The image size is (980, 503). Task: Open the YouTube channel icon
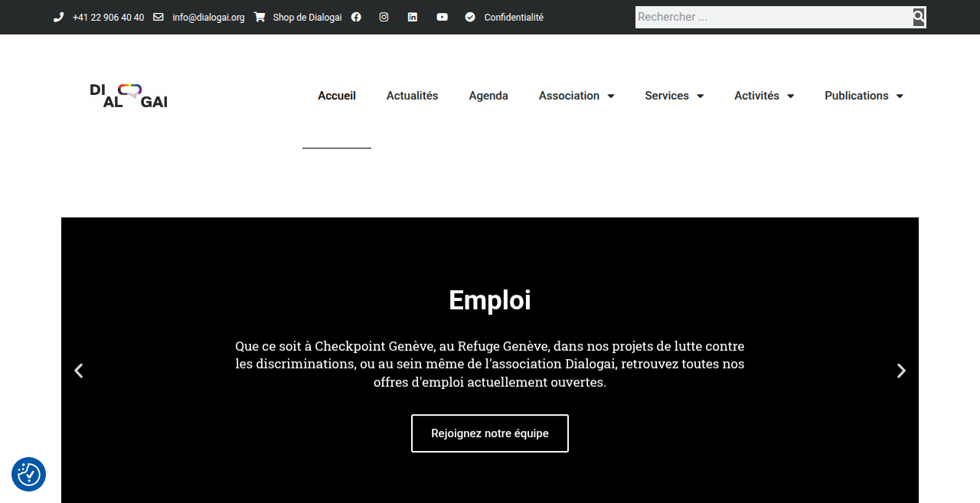pyautogui.click(x=443, y=17)
